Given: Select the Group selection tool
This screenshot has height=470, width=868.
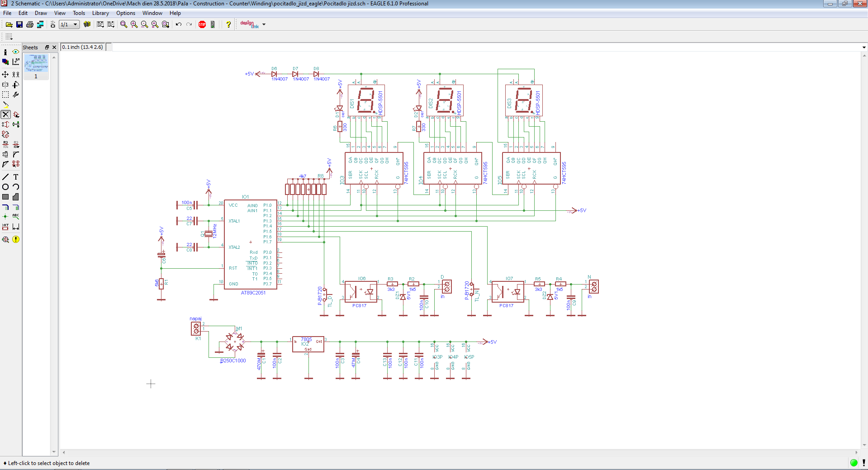Looking at the screenshot, I should pos(5,95).
